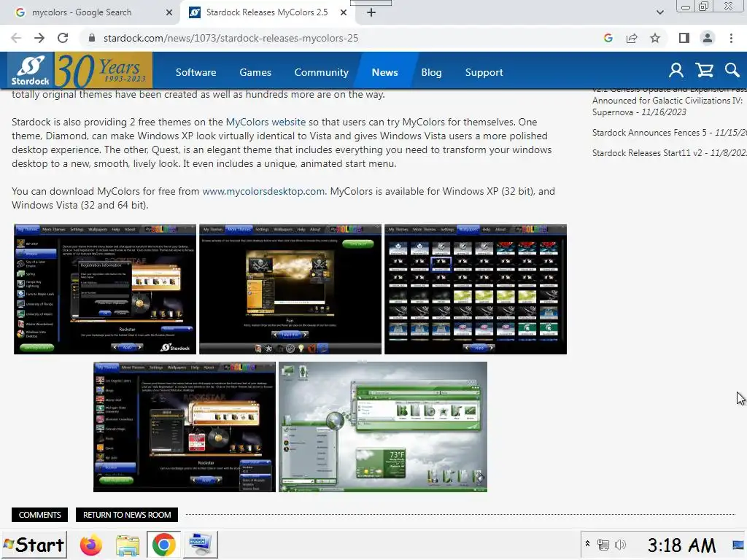Open the registration dialog screenshot thumbnail
The image size is (747, 560).
[105, 289]
